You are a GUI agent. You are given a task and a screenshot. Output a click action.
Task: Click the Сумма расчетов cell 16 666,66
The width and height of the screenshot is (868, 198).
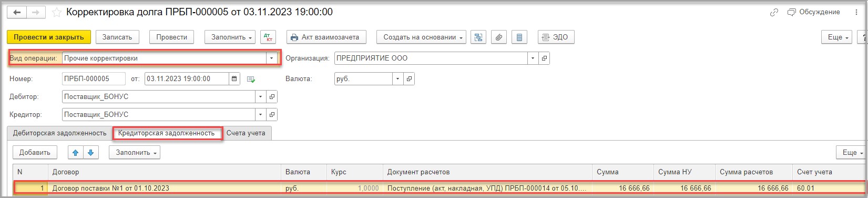[x=754, y=188]
